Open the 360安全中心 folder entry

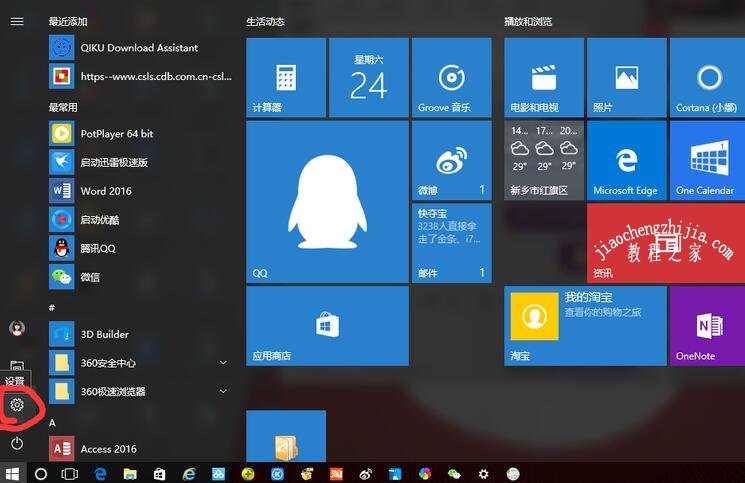coord(142,363)
